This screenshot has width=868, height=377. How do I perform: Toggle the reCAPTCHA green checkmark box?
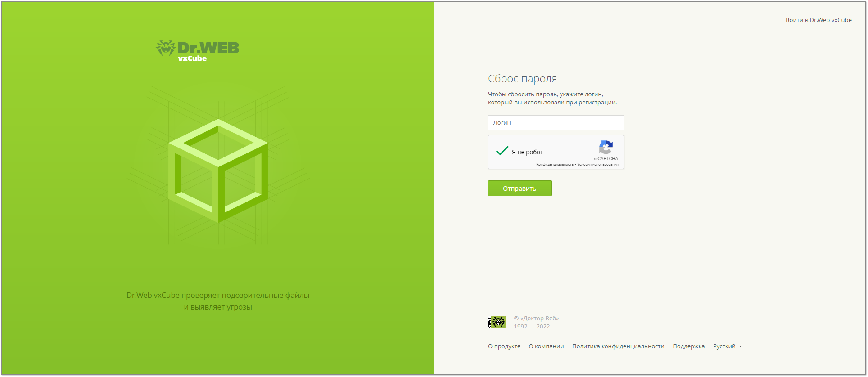click(502, 151)
